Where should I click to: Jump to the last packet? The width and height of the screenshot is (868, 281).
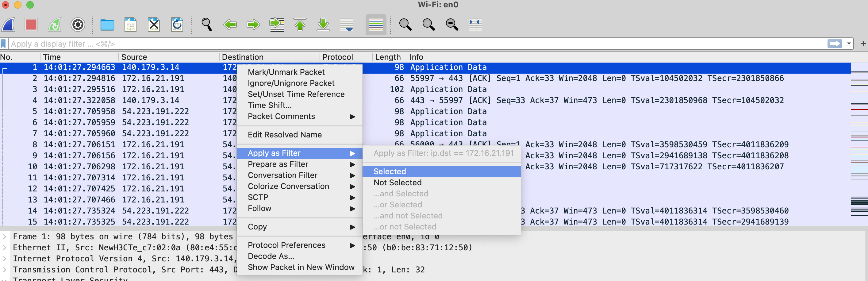click(x=324, y=24)
